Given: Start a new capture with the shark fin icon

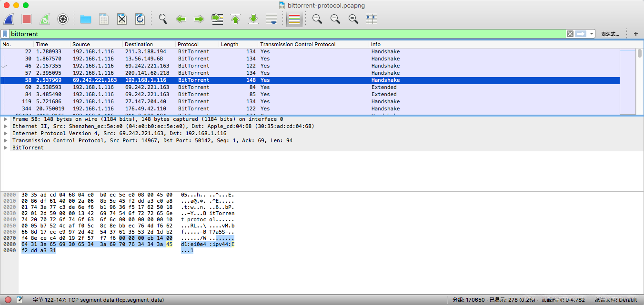Looking at the screenshot, I should pyautogui.click(x=9, y=19).
